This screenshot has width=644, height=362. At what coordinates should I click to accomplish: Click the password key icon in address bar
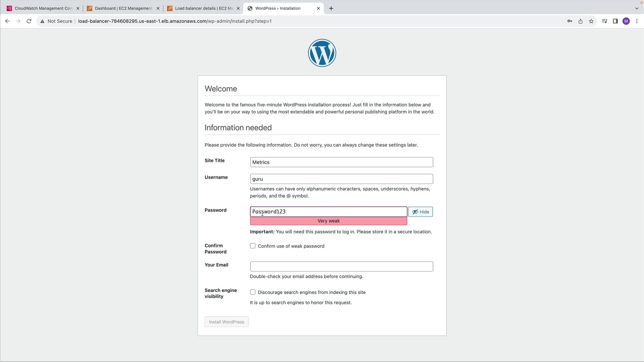coord(570,21)
